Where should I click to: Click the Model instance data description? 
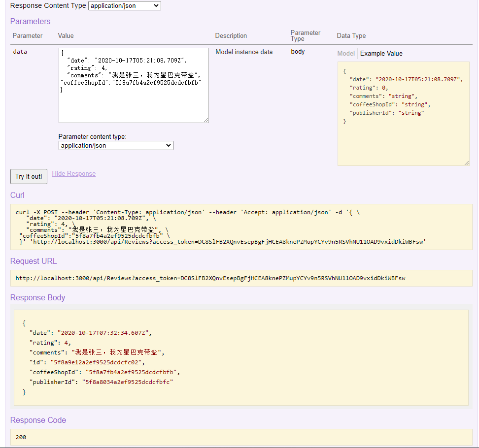point(244,52)
